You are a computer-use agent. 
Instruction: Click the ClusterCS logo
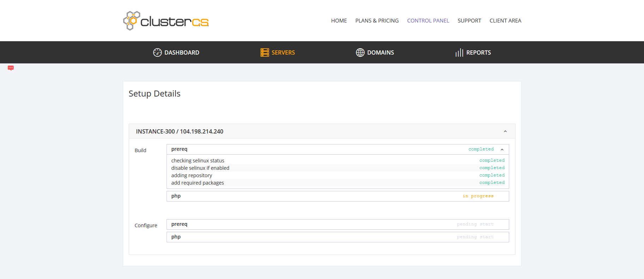166,21
